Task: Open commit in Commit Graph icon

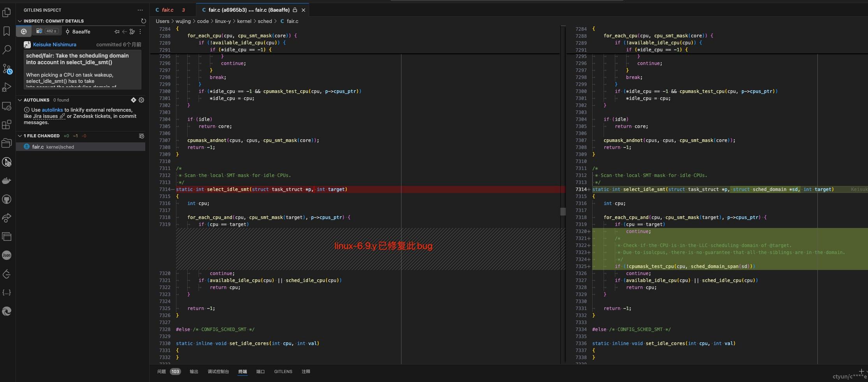Action: [x=132, y=32]
